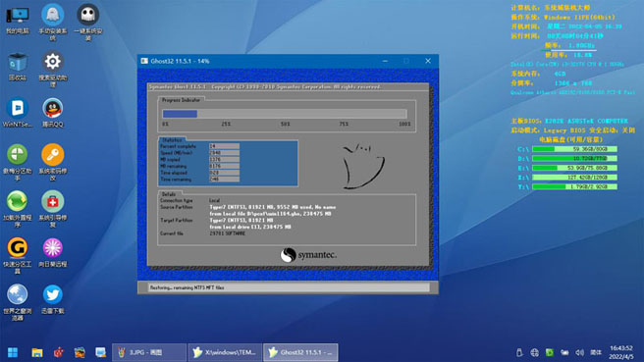Click the Ghost progress indicator bar
The height and width of the screenshot is (362, 644).
click(x=285, y=114)
